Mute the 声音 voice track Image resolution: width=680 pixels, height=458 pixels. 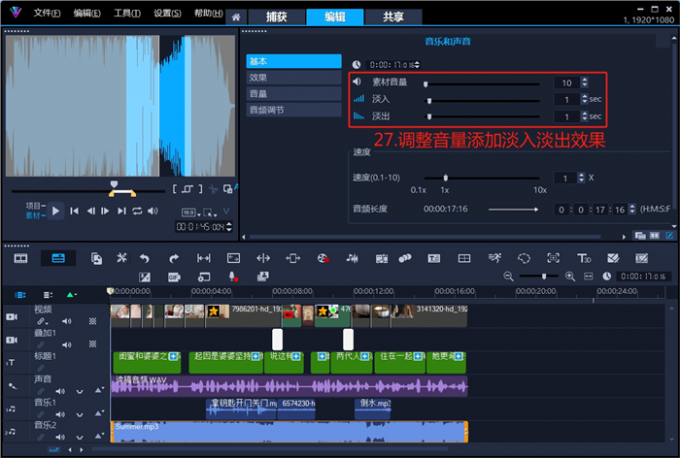[x=60, y=391]
